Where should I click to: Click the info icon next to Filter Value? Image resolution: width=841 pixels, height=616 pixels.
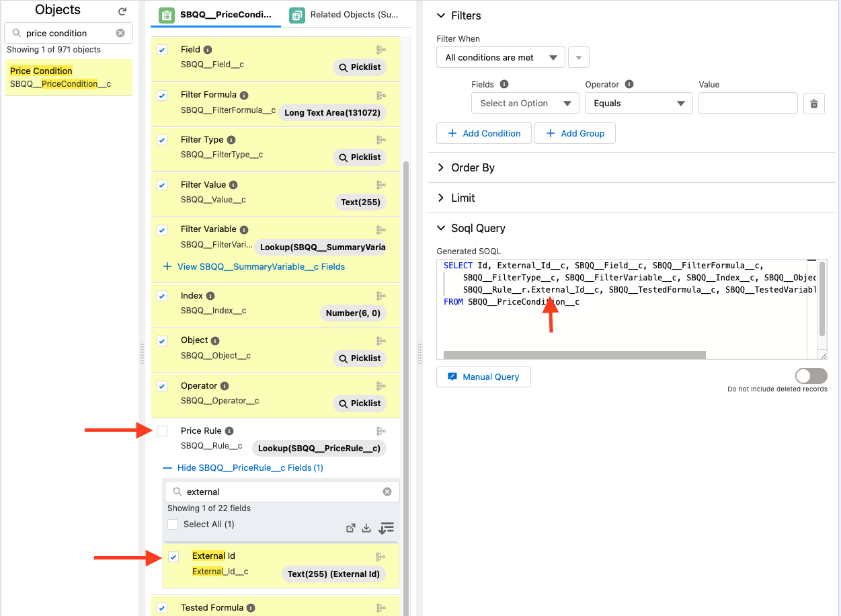[233, 185]
